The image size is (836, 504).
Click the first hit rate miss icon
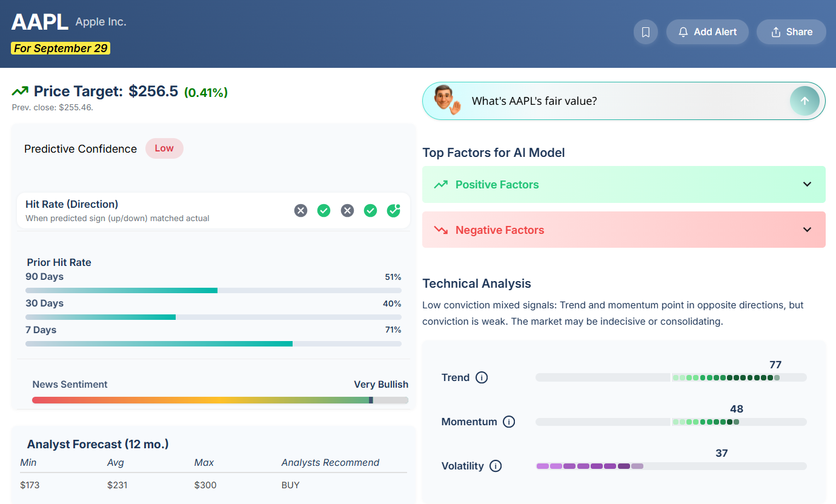(300, 210)
